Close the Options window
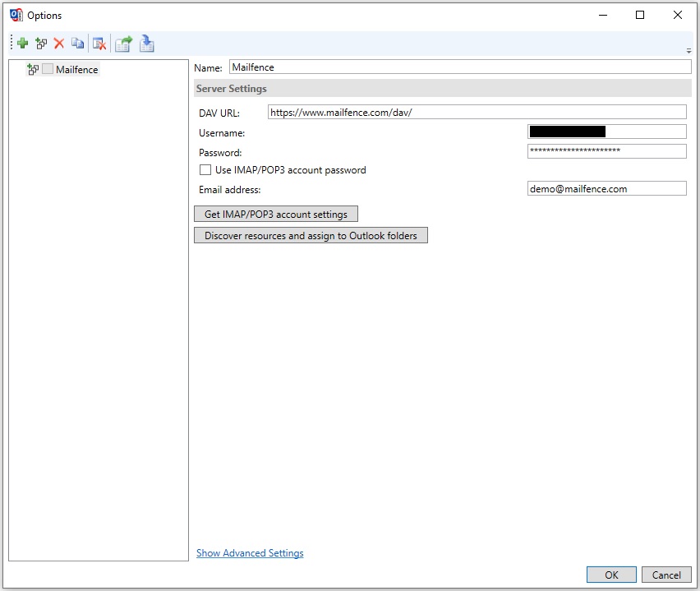This screenshot has width=700, height=591. coord(677,15)
